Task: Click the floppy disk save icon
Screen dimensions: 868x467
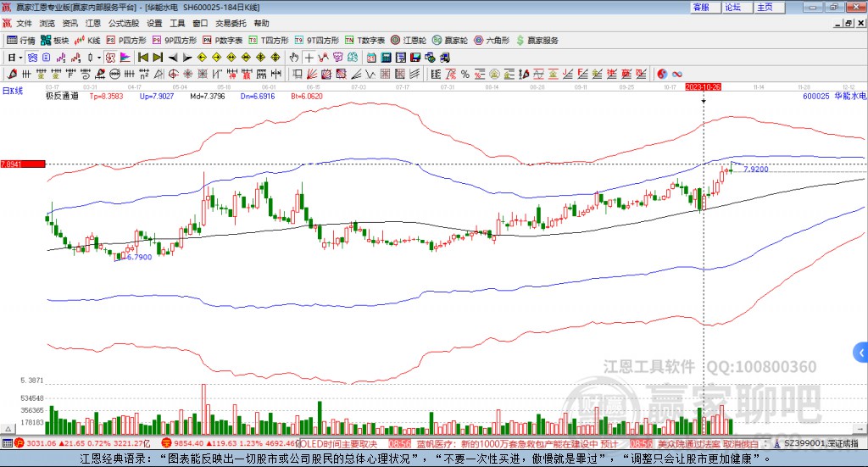Action: [x=415, y=58]
